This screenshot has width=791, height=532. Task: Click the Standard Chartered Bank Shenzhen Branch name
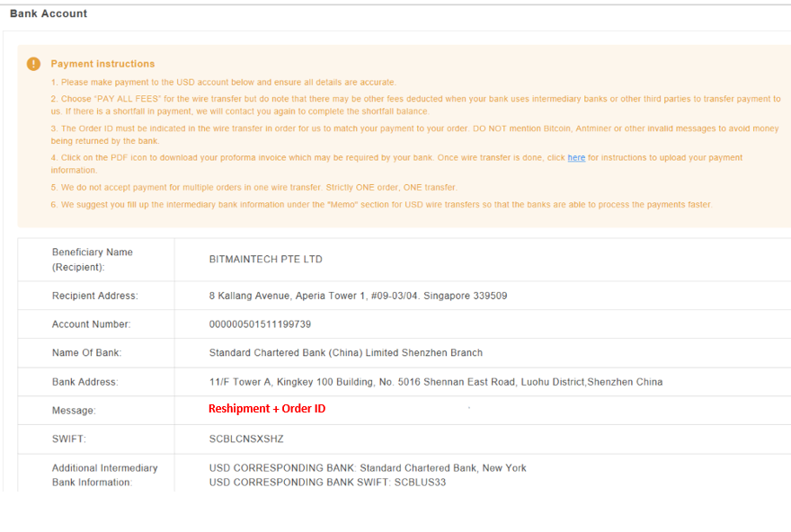(345, 353)
